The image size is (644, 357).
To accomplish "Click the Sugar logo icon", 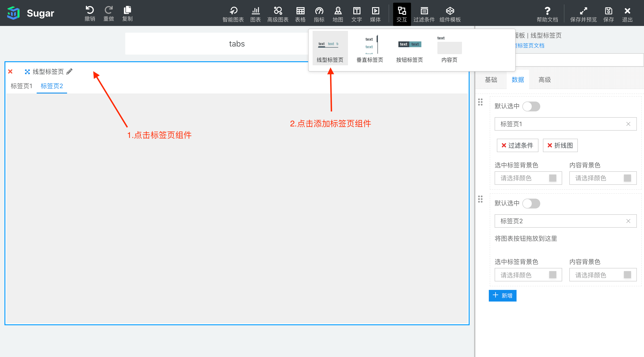I will (13, 13).
